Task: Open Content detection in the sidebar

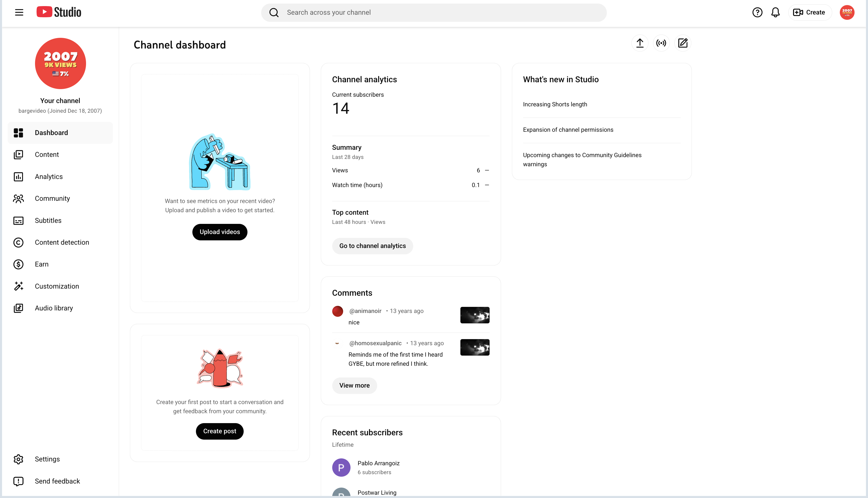Action: click(60, 242)
